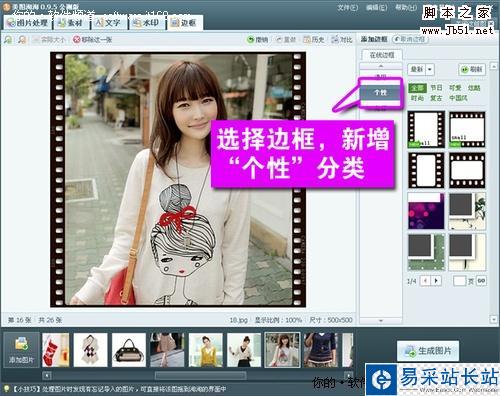Apply the purple bokeh border thumbnail
This screenshot has width=500, height=396.
pos(426,211)
